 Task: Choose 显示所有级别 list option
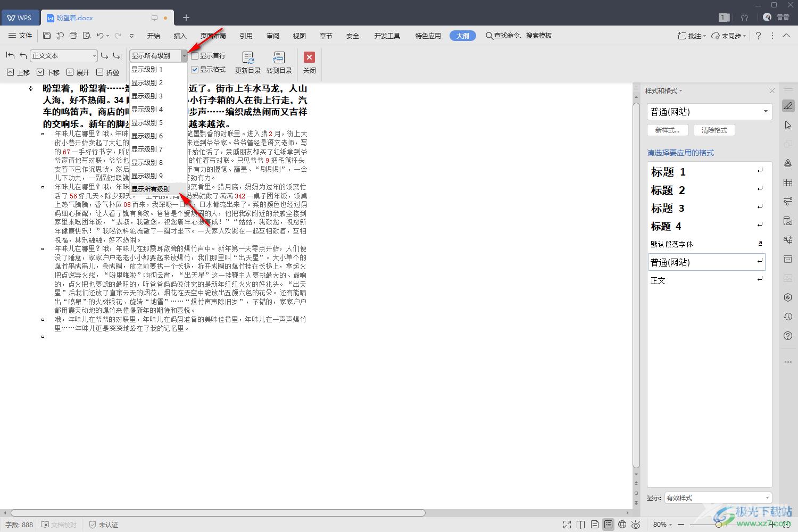[158, 189]
